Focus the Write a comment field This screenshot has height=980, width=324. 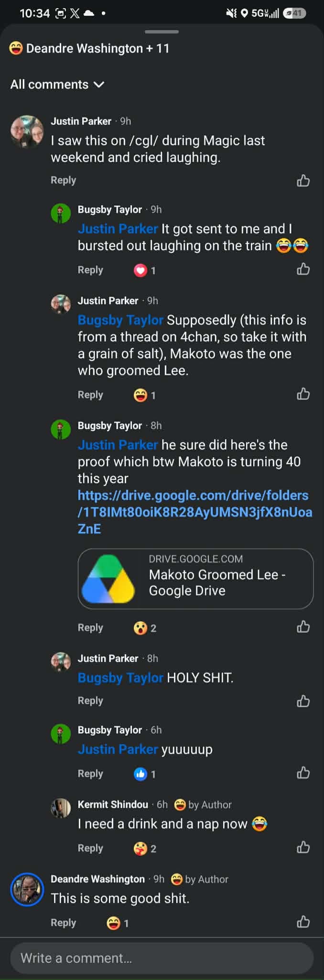[162, 958]
